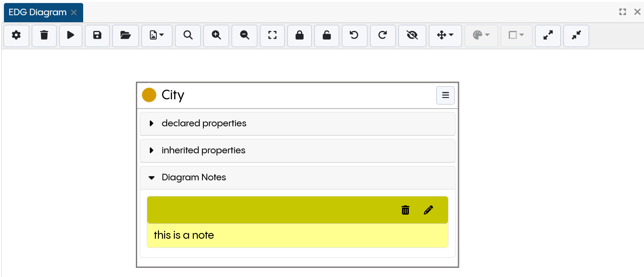Toggle node visibility with the hide tool
Image resolution: width=644 pixels, height=277 pixels.
(x=412, y=36)
